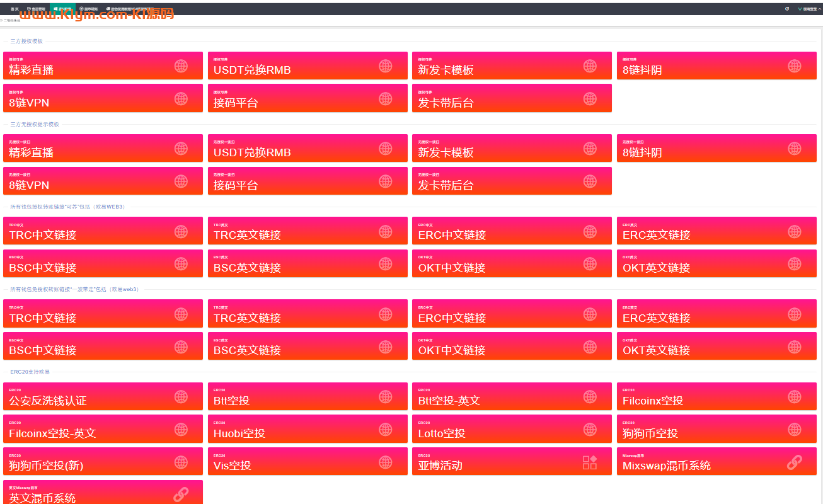Click the globe icon on Filcoinx空投-英文 card
The image size is (823, 504).
pyautogui.click(x=181, y=429)
